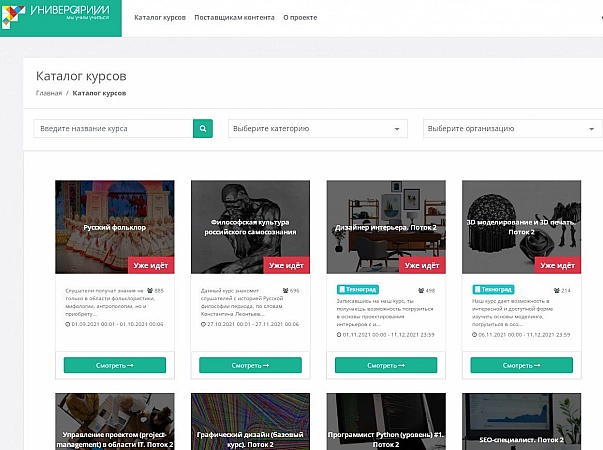Open Графический дизайн course thumbnail

pyautogui.click(x=250, y=422)
